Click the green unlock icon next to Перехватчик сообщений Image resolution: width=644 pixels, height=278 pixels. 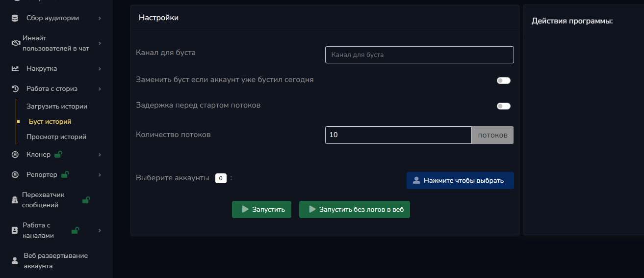(86, 200)
